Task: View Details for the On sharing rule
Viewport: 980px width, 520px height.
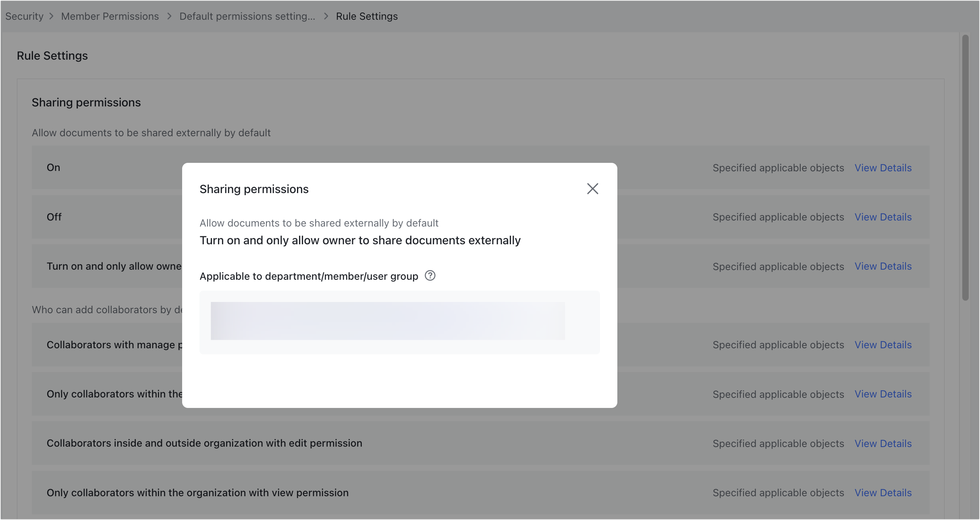Action: pos(883,168)
